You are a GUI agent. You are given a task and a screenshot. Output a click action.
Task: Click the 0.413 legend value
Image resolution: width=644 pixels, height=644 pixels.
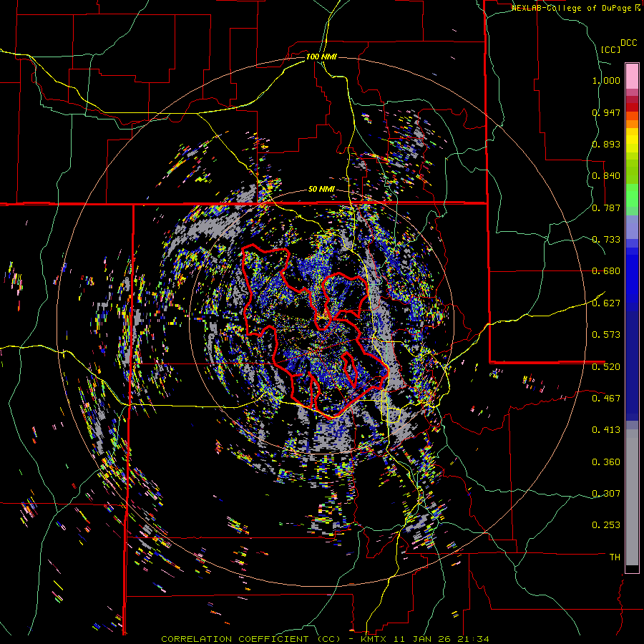coord(606,430)
